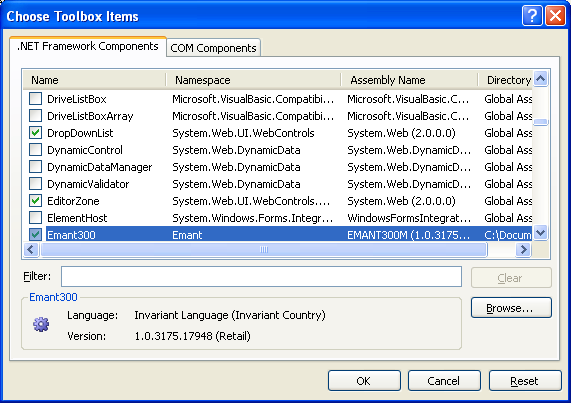Click the version 1.0.3175.17948 (Retail) text

tap(193, 336)
